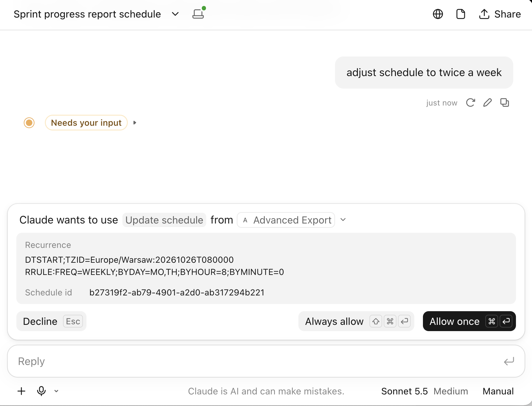Click the Needs your input badge
Image resolution: width=532 pixels, height=406 pixels.
[86, 123]
